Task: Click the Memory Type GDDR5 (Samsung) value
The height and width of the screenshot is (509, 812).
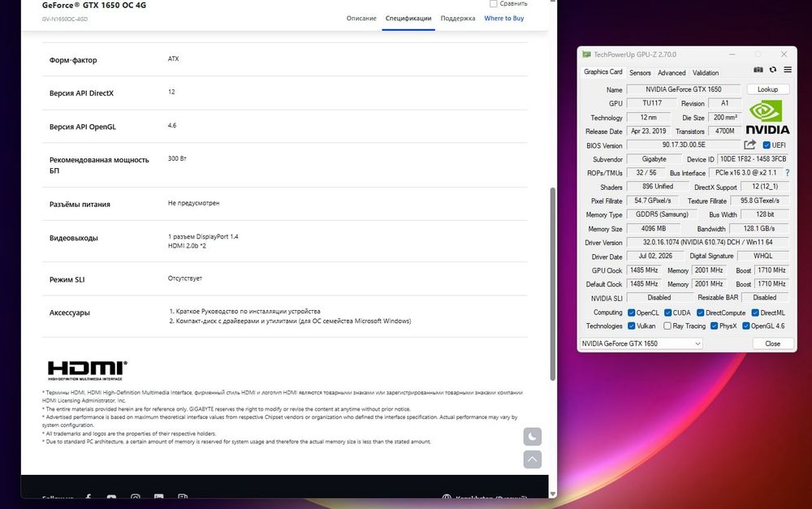Action: [662, 214]
